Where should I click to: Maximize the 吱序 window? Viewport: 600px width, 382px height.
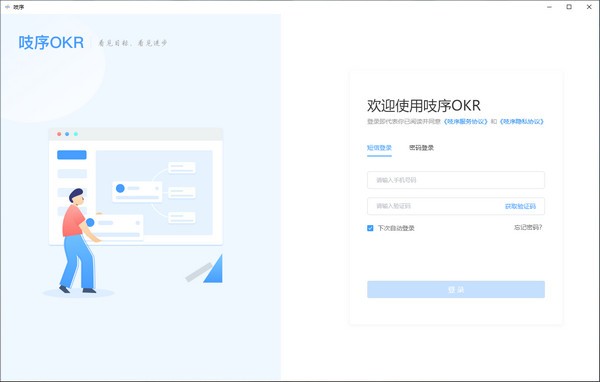tap(569, 7)
